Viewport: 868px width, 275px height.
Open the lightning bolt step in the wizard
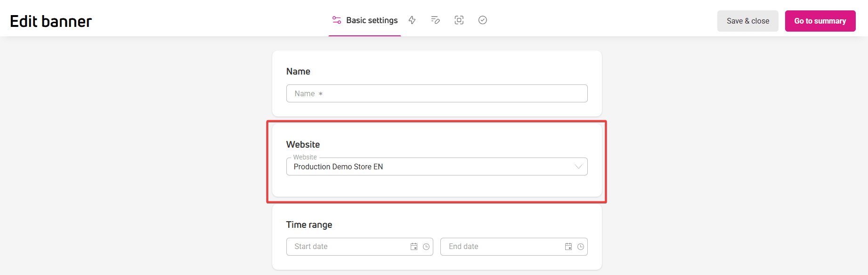[412, 20]
